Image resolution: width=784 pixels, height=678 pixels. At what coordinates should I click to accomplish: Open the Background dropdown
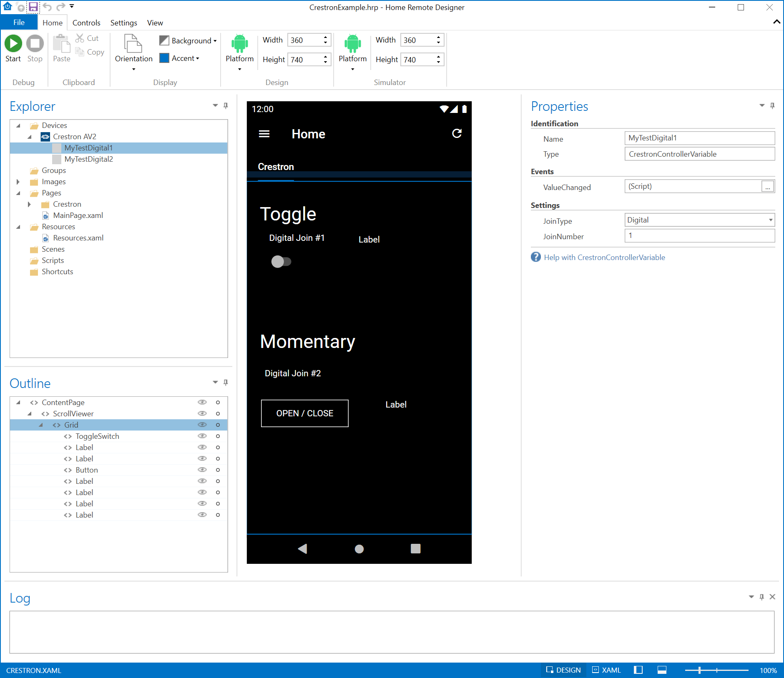(x=188, y=40)
